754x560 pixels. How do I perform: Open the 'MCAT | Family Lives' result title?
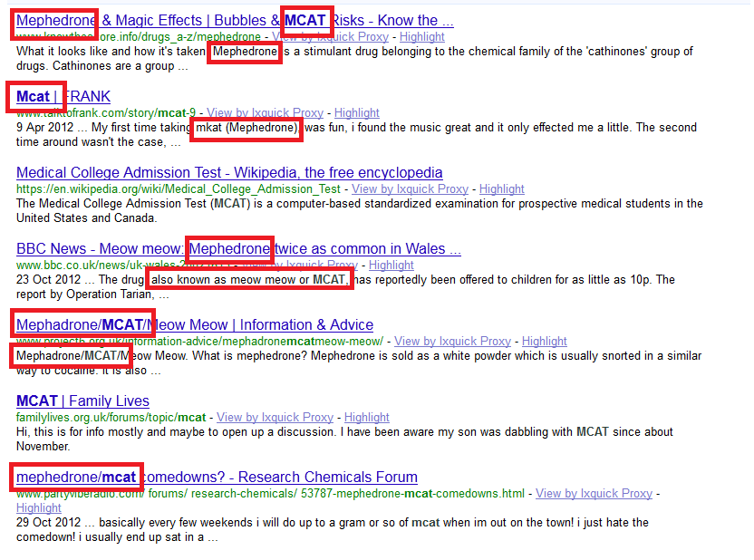(82, 401)
